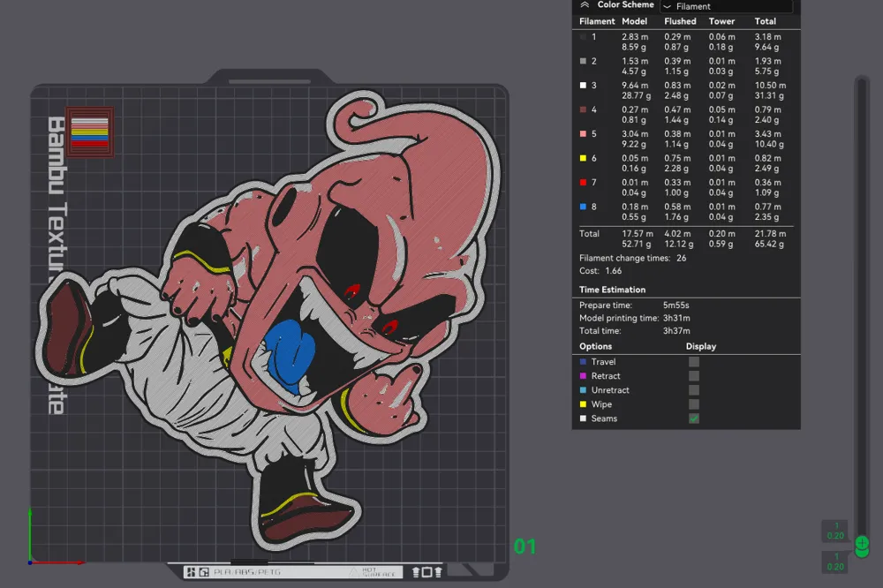Click the Total time value 3h37m
Viewport: 883px width, 588px height.
[x=676, y=331]
